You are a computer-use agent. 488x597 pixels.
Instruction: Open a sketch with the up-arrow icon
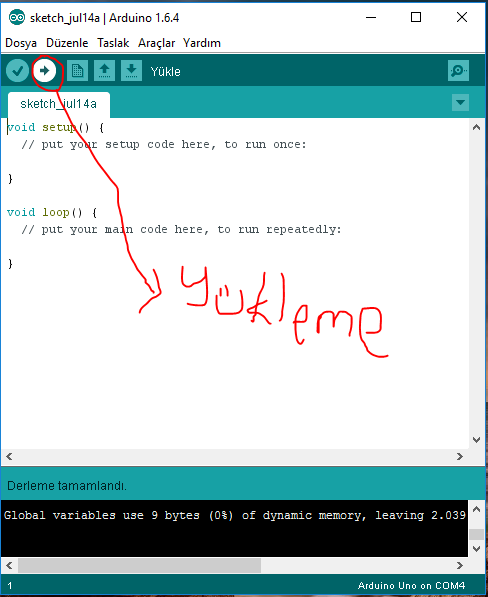pyautogui.click(x=104, y=71)
